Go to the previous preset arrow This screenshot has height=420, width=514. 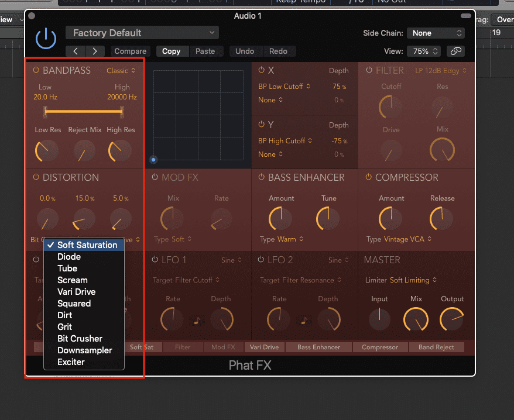76,51
